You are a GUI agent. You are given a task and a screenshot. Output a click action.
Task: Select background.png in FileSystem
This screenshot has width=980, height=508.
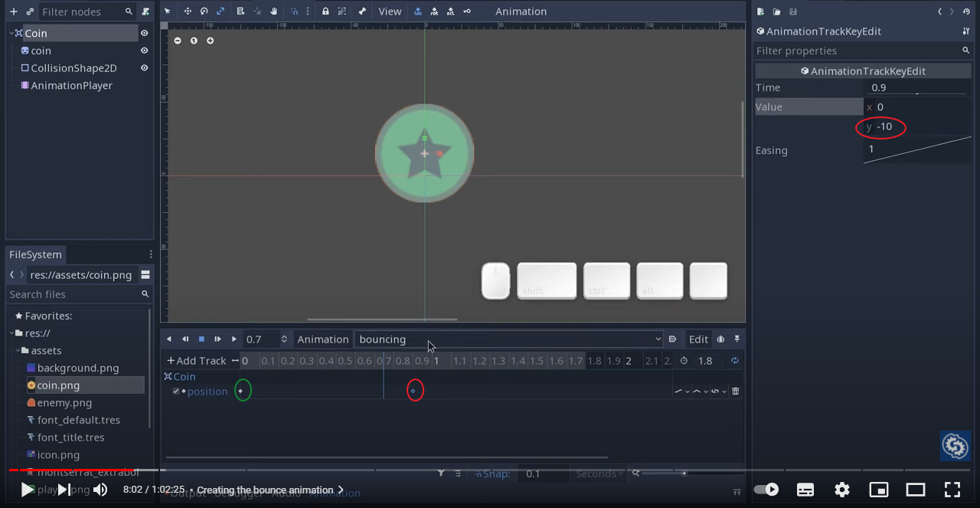[78, 368]
